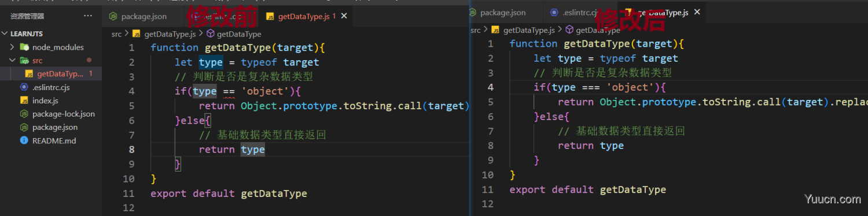This screenshot has height=216, width=868.
Task: Click the node_modules folder icon
Action: point(24,47)
